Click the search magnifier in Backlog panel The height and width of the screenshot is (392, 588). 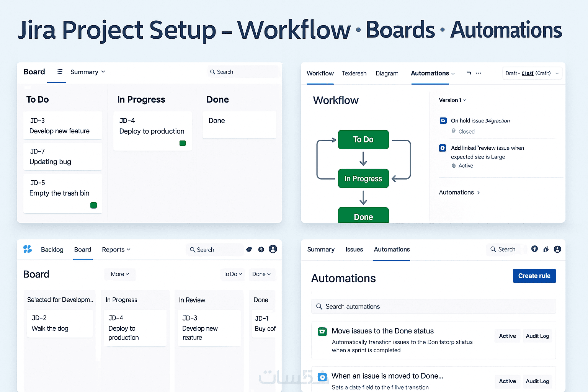(x=193, y=250)
